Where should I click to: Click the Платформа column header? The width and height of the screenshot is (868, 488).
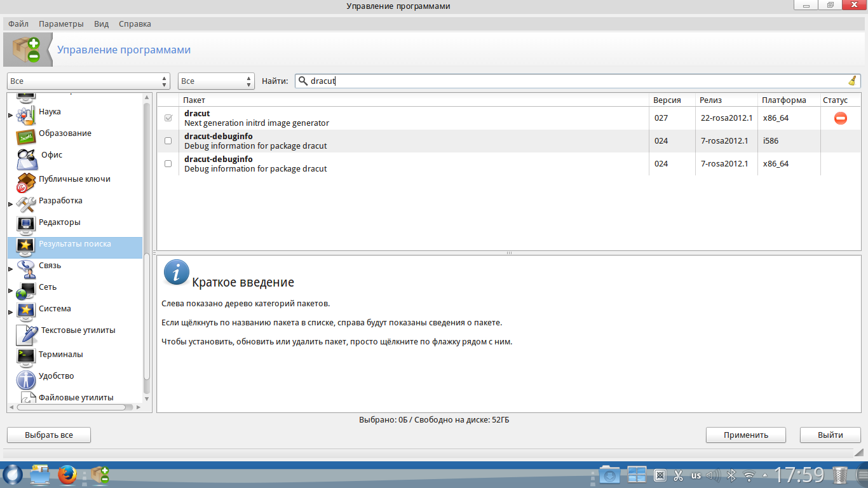point(789,100)
